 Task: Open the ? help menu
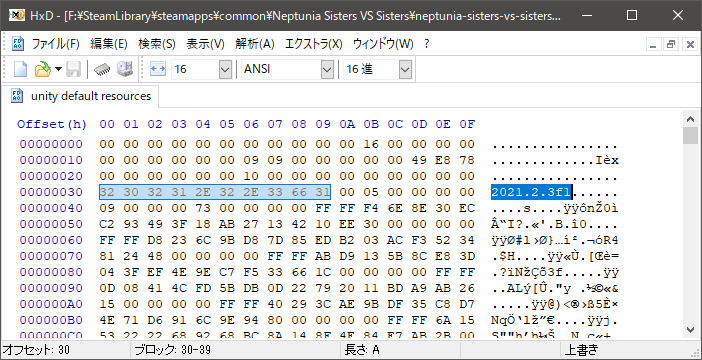point(427,44)
